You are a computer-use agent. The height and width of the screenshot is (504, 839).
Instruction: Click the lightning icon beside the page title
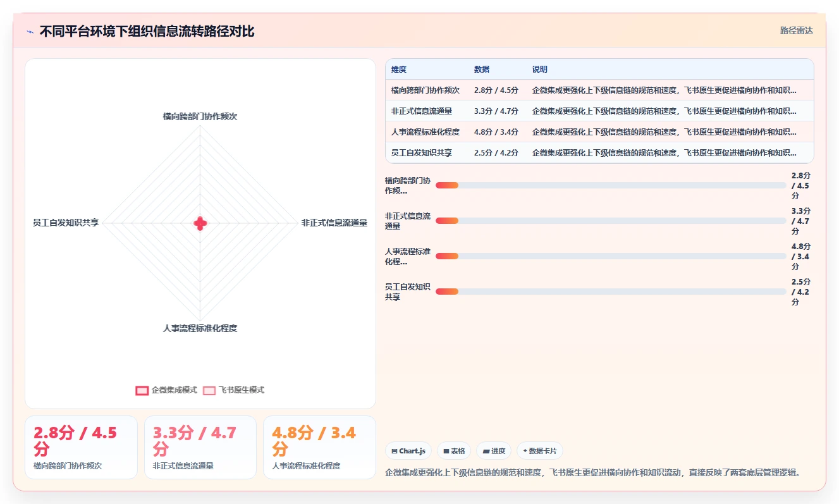click(x=30, y=32)
